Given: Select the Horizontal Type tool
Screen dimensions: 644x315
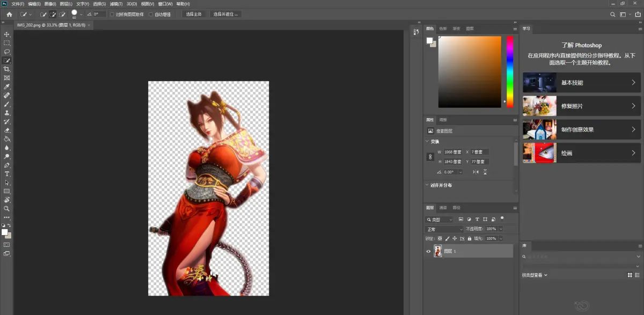Looking at the screenshot, I should [7, 174].
